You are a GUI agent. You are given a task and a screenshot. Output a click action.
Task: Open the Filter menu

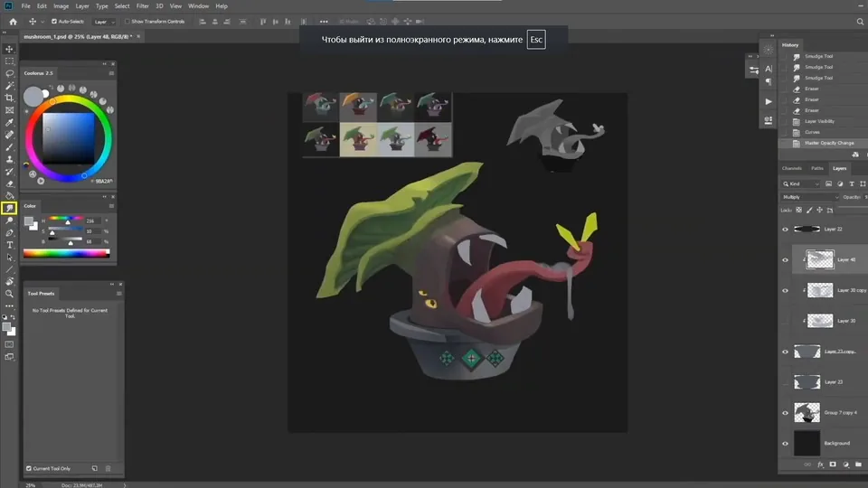pyautogui.click(x=142, y=6)
